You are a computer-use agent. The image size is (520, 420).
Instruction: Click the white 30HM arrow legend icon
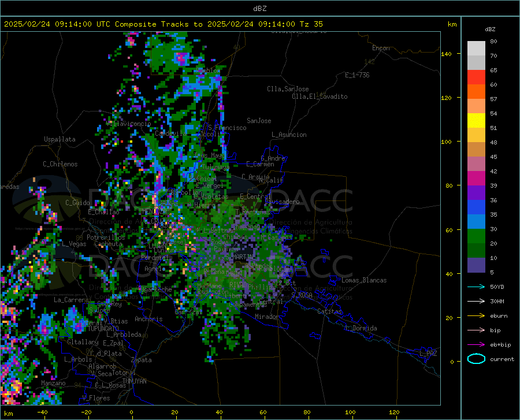point(476,302)
